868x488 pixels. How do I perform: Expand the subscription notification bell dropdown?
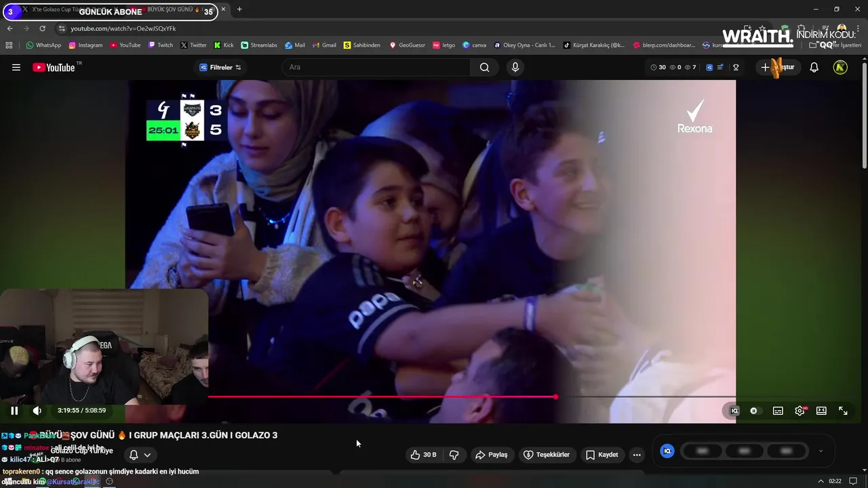140,455
